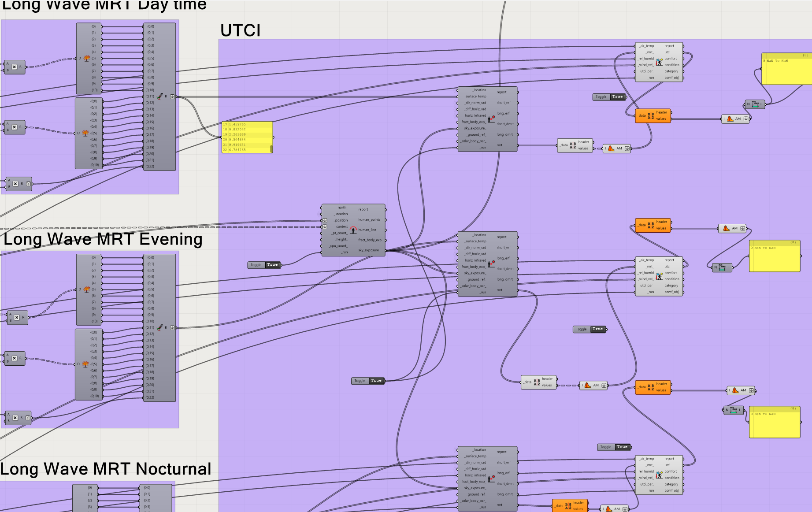This screenshot has height=512, width=812.
Task: Select Merge icon in Long Wave MRT Evening group
Action: [x=160, y=327]
